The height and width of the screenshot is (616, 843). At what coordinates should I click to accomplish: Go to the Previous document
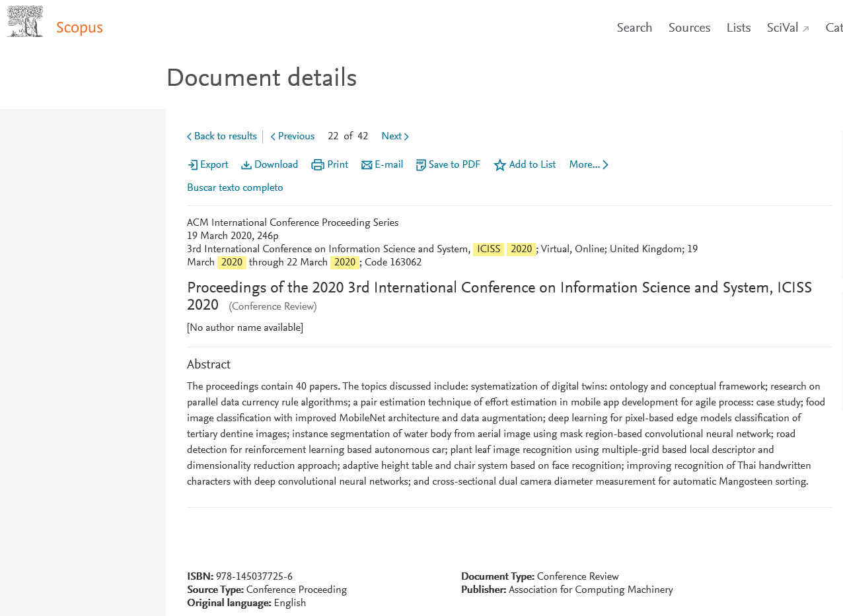293,137
